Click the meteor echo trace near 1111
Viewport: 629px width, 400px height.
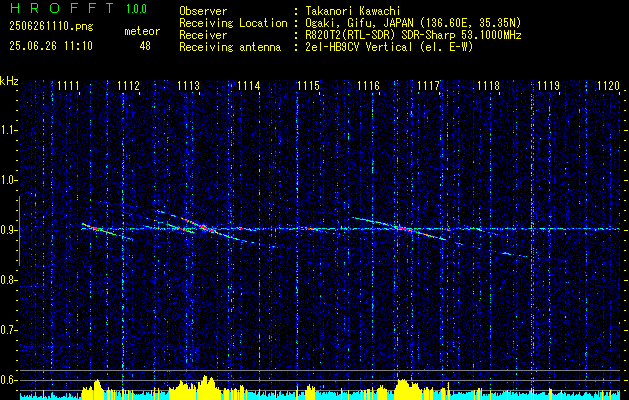point(107,232)
